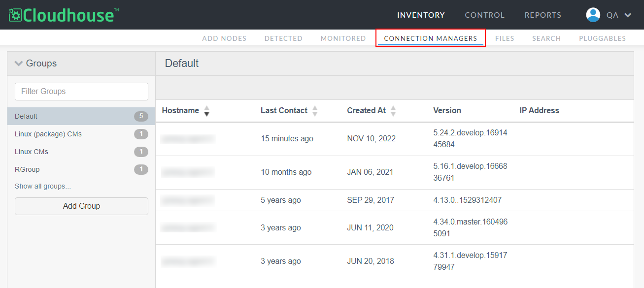Click the Cloudhouse logo
Image resolution: width=644 pixels, height=288 pixels.
pyautogui.click(x=64, y=15)
